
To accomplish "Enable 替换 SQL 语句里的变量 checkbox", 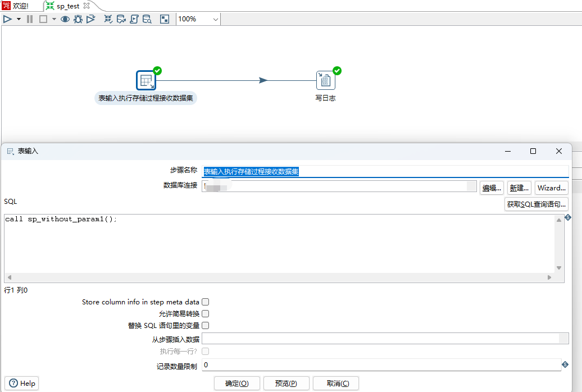I will [x=205, y=326].
